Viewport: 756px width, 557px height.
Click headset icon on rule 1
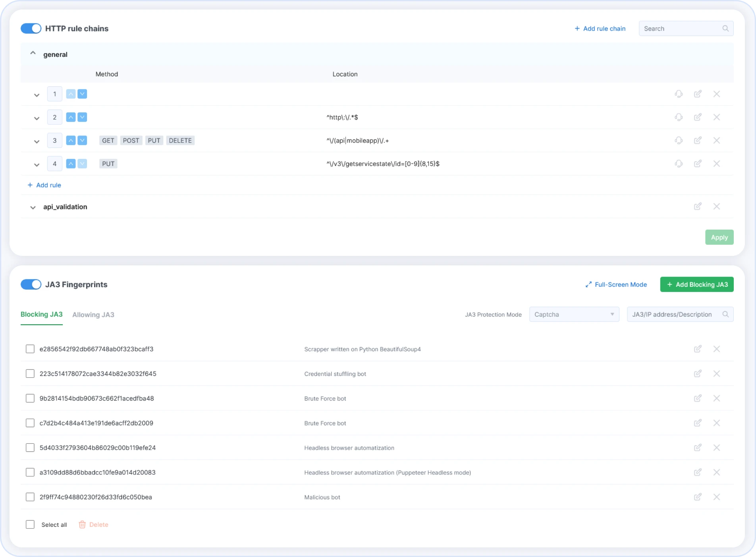679,94
